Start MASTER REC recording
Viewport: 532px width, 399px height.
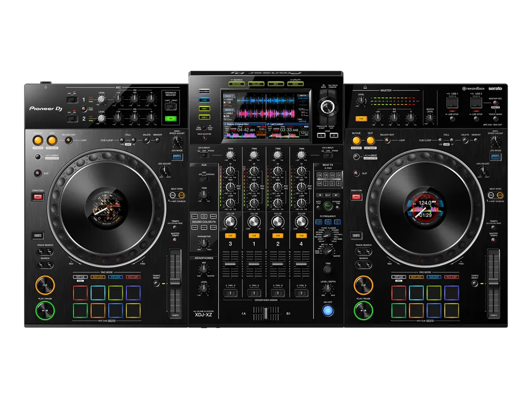click(x=495, y=103)
